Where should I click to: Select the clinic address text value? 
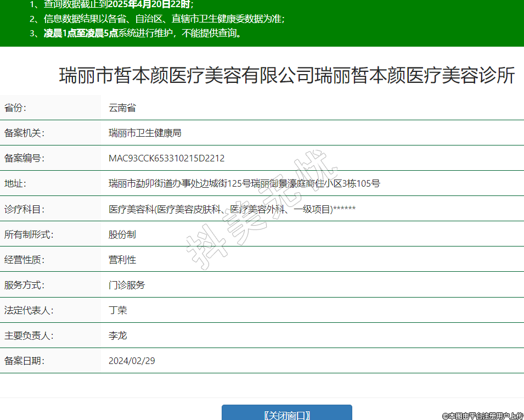click(244, 184)
